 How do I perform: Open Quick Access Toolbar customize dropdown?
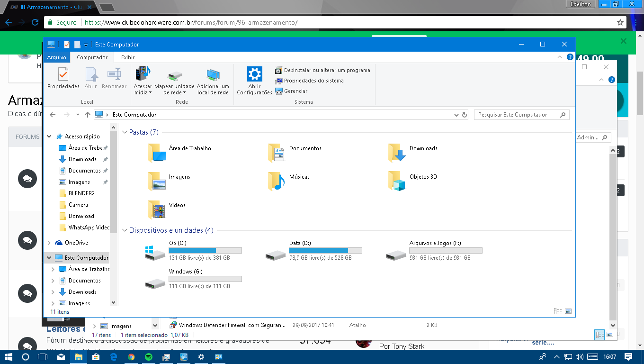pyautogui.click(x=86, y=45)
